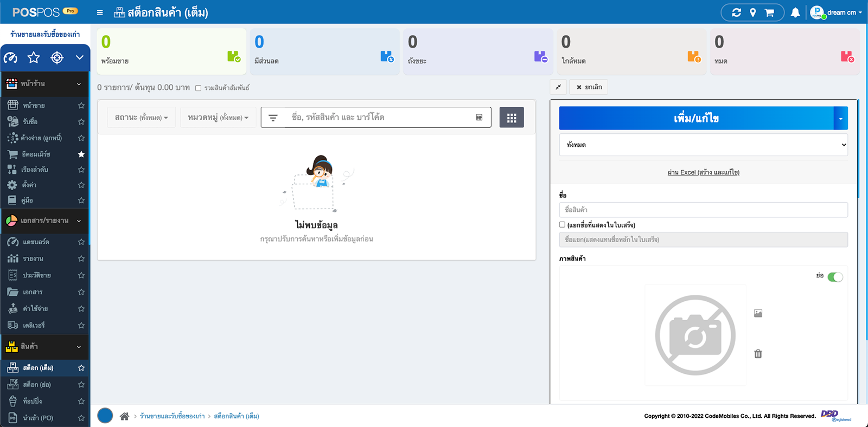Open the shopping cart icon
Viewport: 868px width, 427px height.
(x=769, y=12)
